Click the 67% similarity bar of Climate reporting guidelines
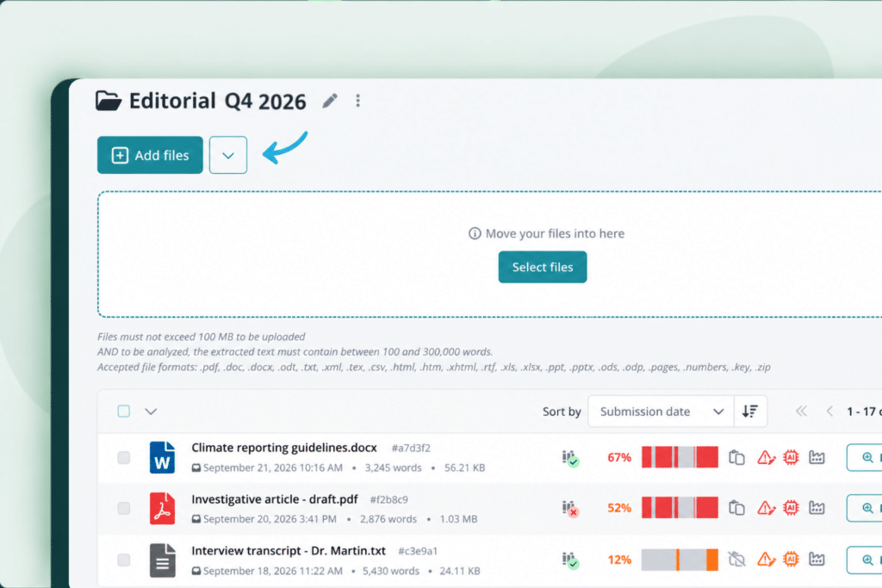Viewport: 882px width, 588px height. (x=680, y=457)
